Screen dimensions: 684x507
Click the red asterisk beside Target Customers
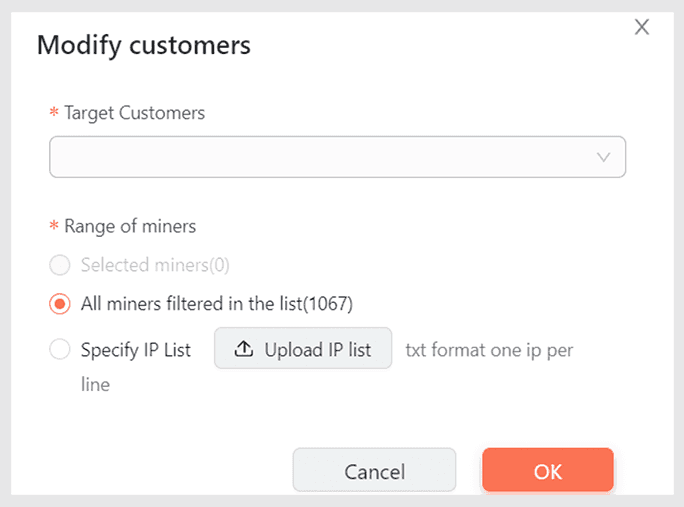click(x=54, y=114)
